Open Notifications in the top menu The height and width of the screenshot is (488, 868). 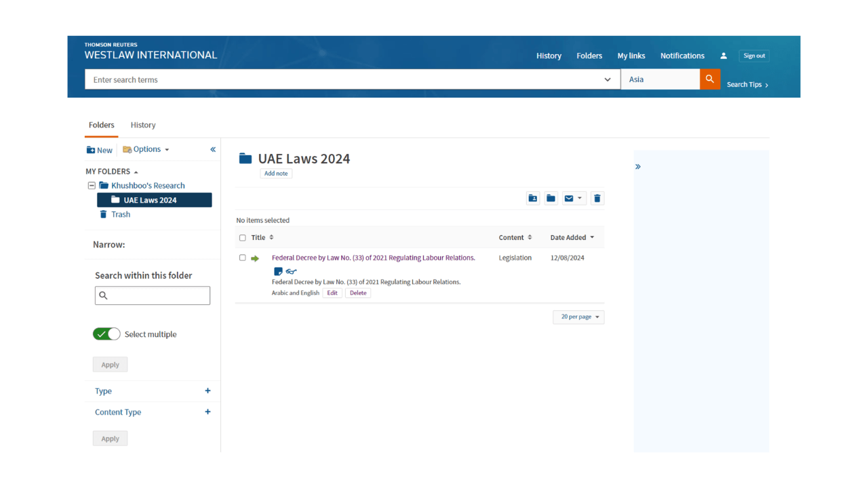coord(682,56)
